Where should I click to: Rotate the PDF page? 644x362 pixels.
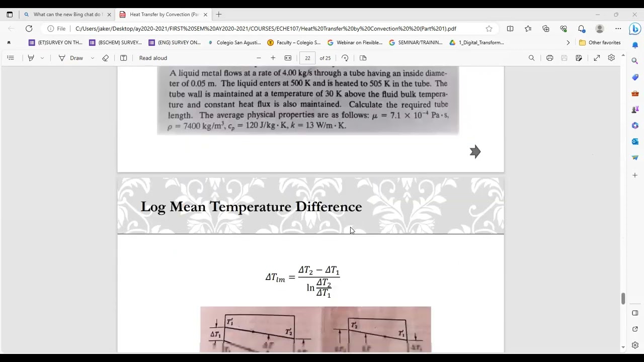[345, 58]
